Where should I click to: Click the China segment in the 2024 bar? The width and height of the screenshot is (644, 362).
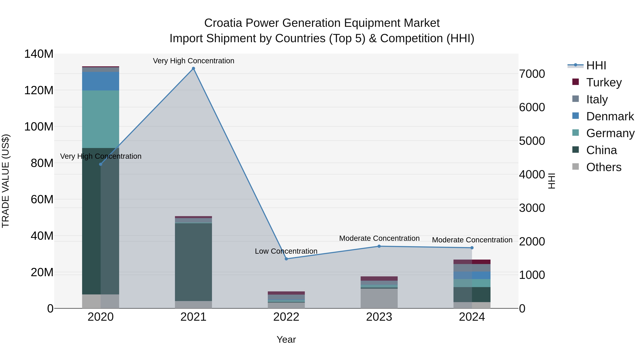[472, 295]
